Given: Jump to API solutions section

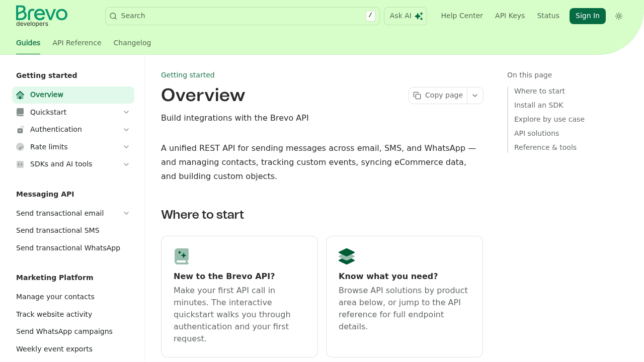Looking at the screenshot, I should click(536, 133).
